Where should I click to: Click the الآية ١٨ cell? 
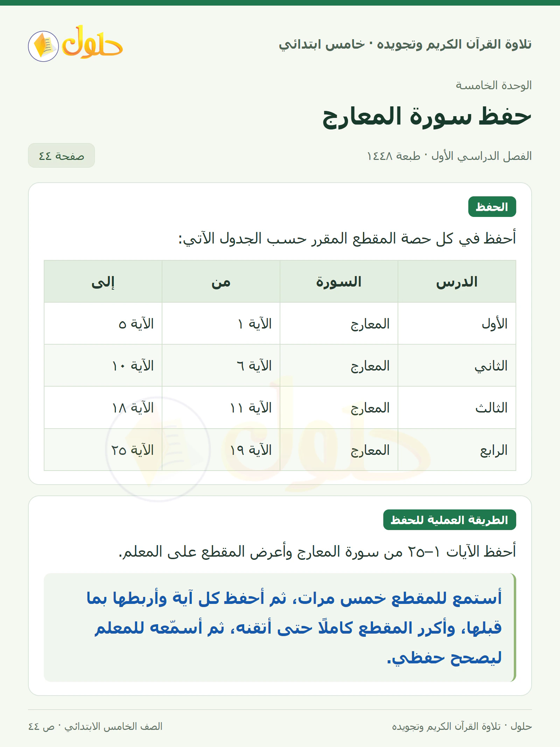pyautogui.click(x=103, y=407)
